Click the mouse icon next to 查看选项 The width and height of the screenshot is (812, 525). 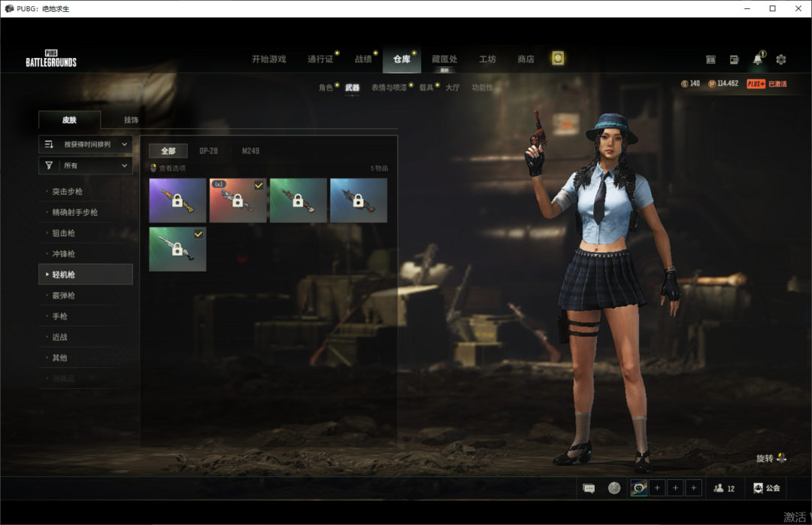click(153, 168)
